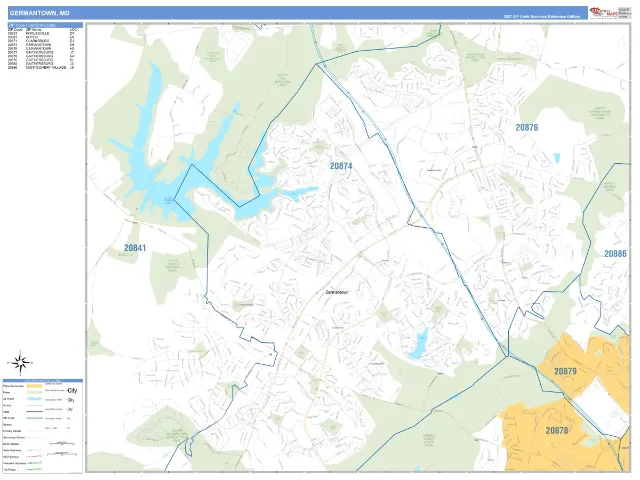Click the 20879 ZIP code label

click(x=565, y=371)
